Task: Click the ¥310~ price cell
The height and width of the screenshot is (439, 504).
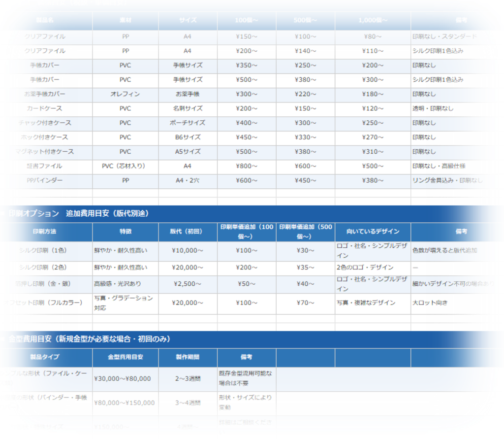Action: pyautogui.click(x=373, y=152)
